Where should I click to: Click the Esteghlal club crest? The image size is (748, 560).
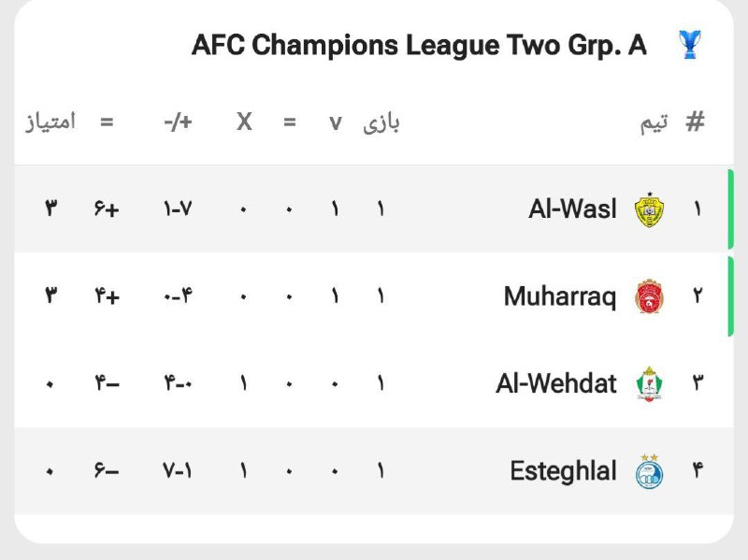(x=649, y=470)
